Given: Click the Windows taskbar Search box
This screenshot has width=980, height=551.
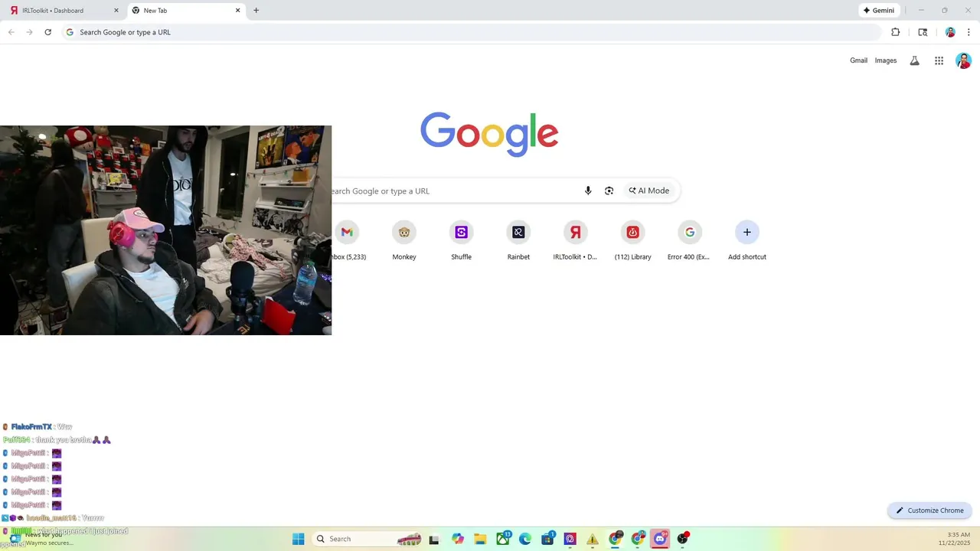Looking at the screenshot, I should point(369,539).
